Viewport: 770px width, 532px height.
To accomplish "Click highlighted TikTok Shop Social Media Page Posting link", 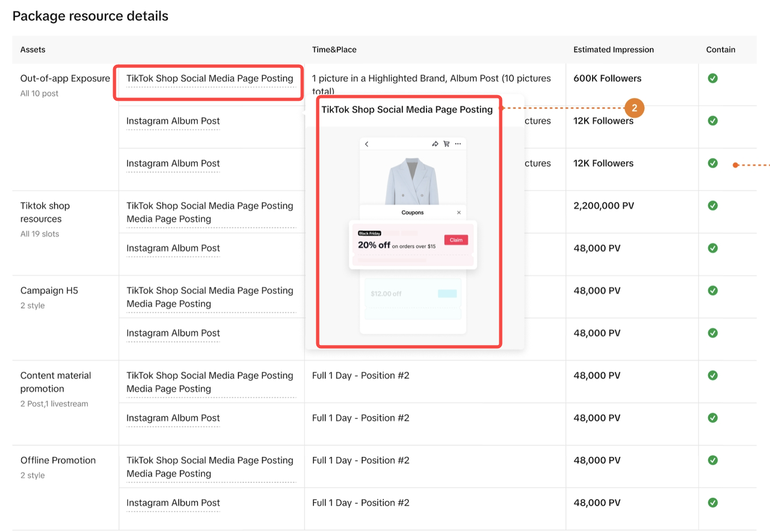I will click(209, 79).
